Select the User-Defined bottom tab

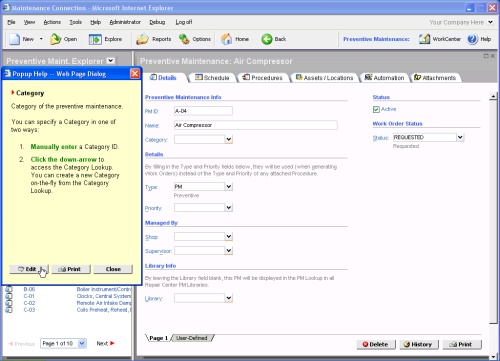[192, 338]
